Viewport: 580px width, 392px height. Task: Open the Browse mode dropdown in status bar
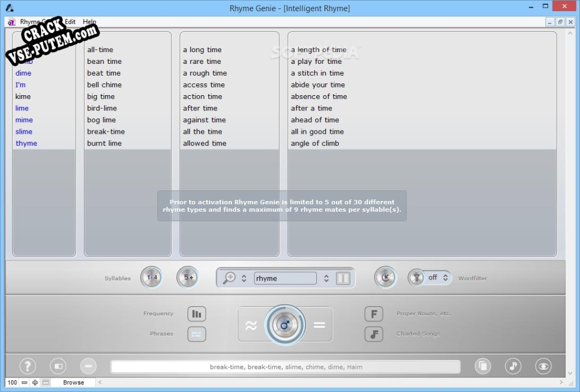pos(73,382)
